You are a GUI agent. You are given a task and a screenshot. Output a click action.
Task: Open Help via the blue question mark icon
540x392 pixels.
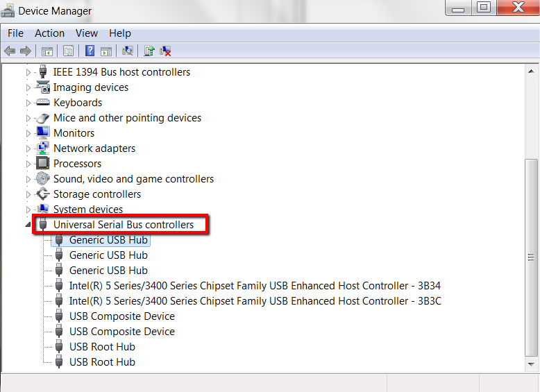[x=90, y=51]
